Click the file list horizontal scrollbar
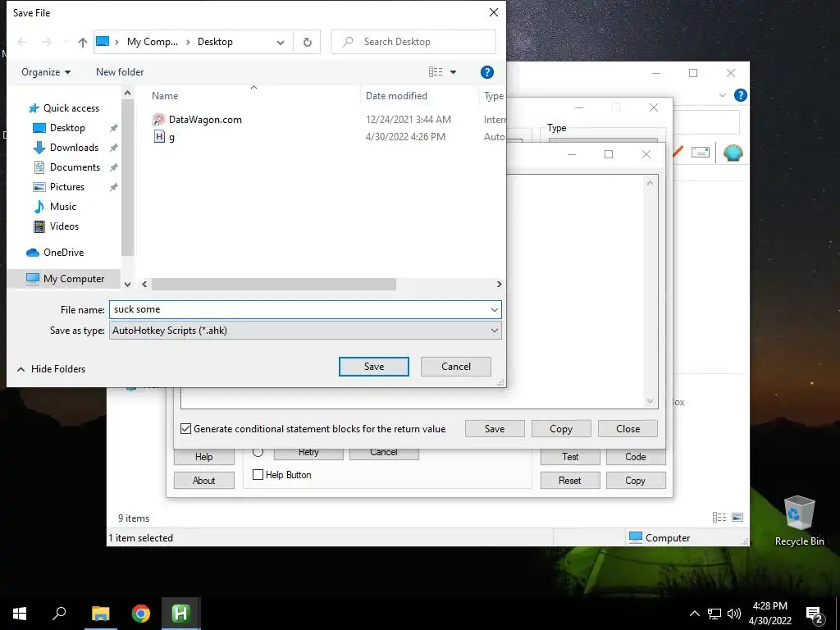 274,284
